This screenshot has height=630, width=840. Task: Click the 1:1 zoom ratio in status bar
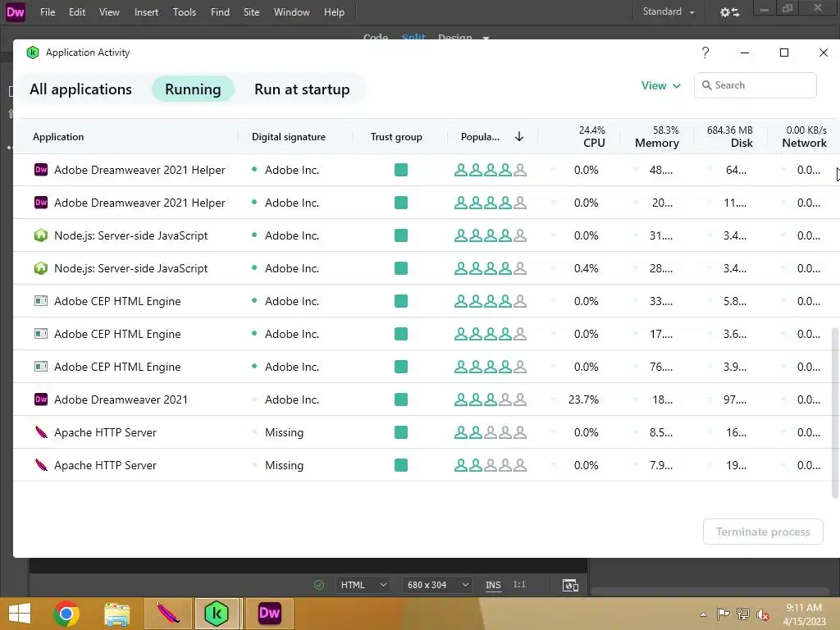519,584
